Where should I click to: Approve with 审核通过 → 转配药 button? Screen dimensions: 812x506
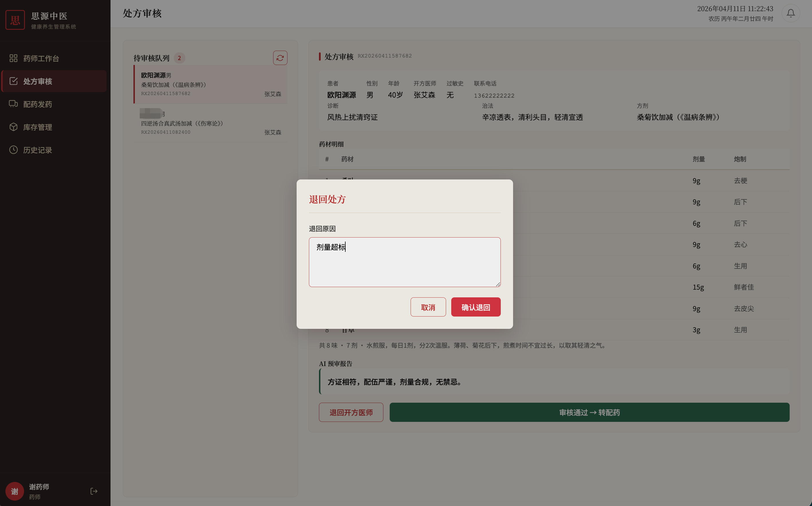click(x=589, y=412)
